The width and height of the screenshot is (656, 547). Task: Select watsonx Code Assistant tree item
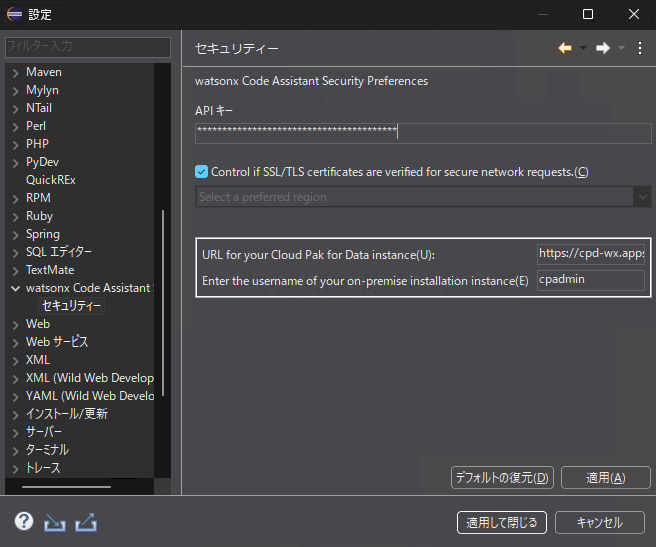tap(88, 288)
